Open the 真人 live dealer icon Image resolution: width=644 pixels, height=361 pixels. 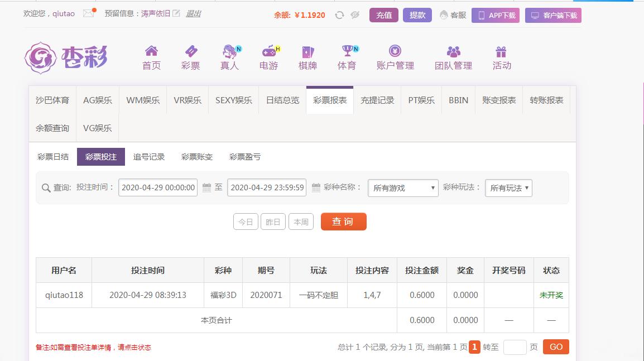click(230, 51)
